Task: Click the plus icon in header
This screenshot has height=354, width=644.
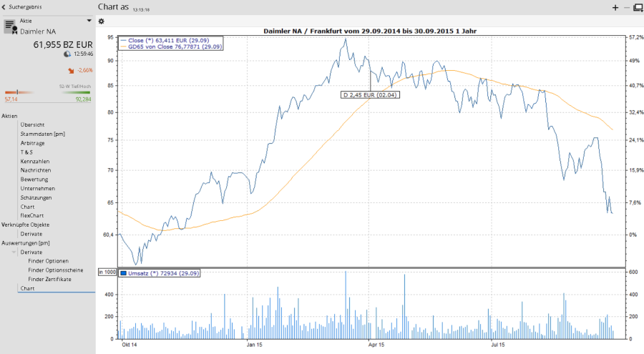Action: pos(615,7)
